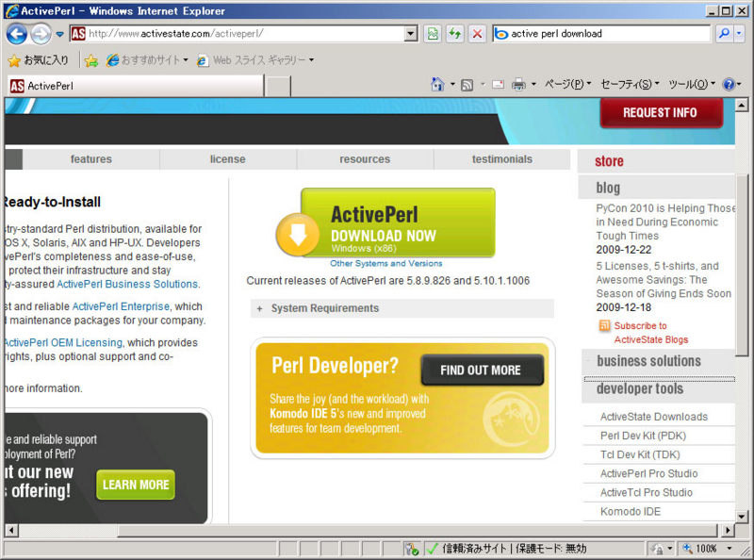Open ActiveTcl Pro Studio link

(647, 493)
